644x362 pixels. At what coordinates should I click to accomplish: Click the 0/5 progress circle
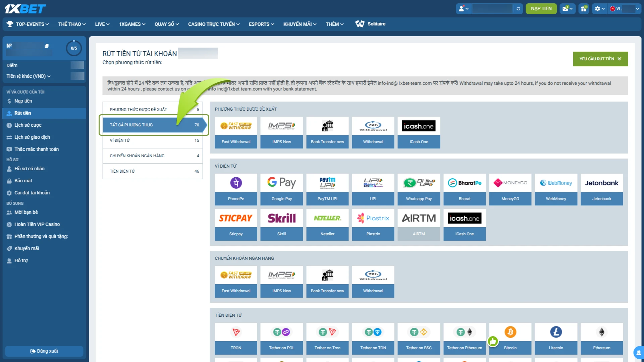[x=74, y=48]
